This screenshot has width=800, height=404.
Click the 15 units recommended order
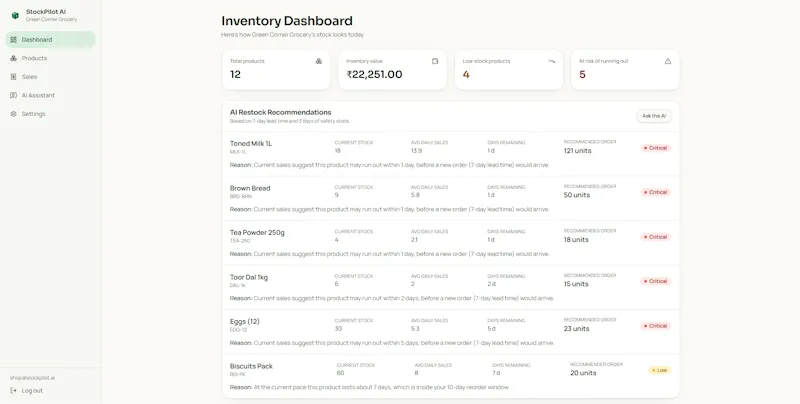coord(576,284)
